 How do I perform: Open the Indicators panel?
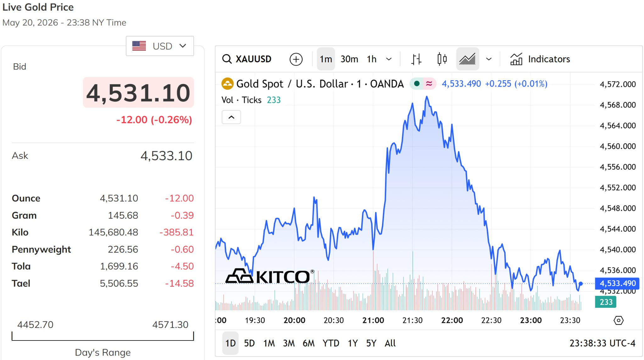(540, 59)
